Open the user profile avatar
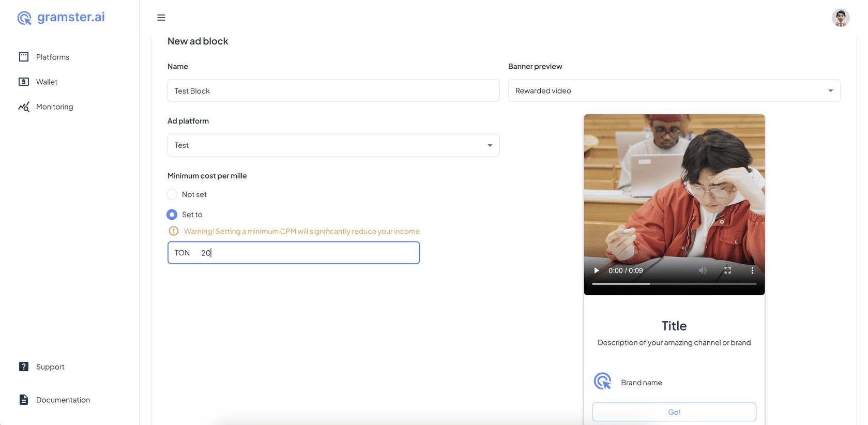 click(840, 18)
